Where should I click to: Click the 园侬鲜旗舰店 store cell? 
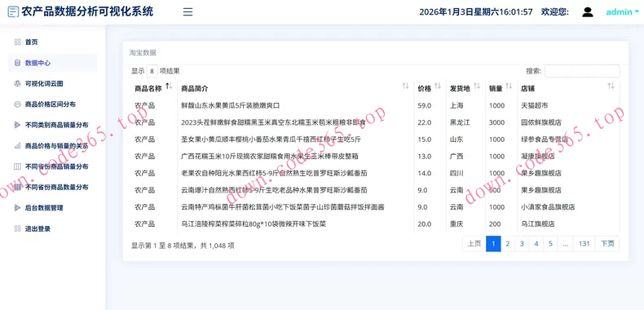pos(541,122)
